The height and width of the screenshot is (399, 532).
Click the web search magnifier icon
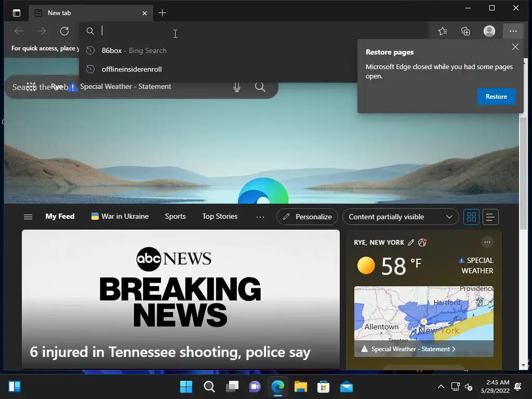coord(260,87)
